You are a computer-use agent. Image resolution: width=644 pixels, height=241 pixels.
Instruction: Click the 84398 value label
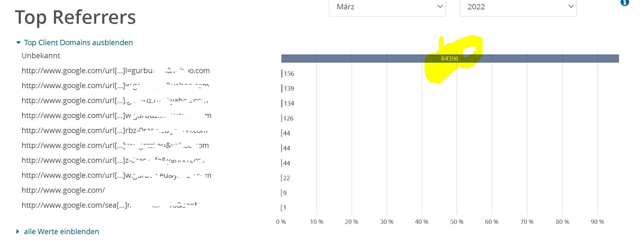(x=450, y=59)
